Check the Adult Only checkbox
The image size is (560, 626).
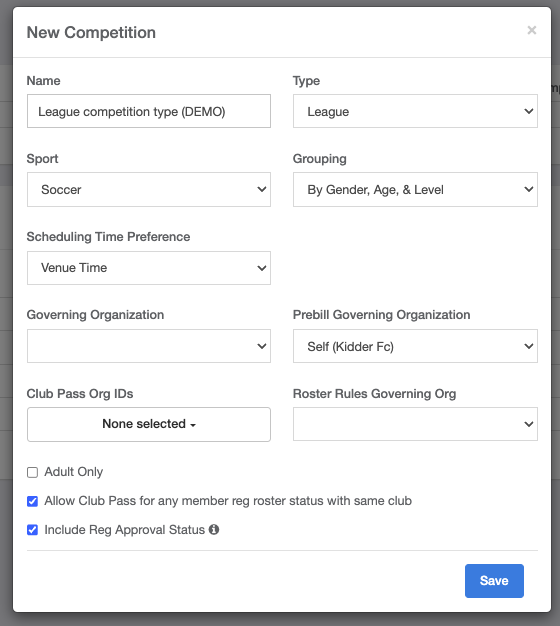coord(32,472)
